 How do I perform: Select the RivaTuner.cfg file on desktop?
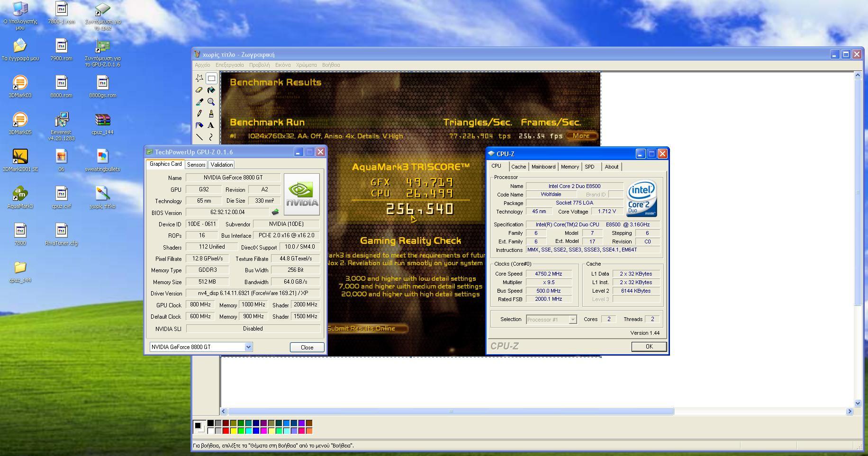(x=61, y=234)
